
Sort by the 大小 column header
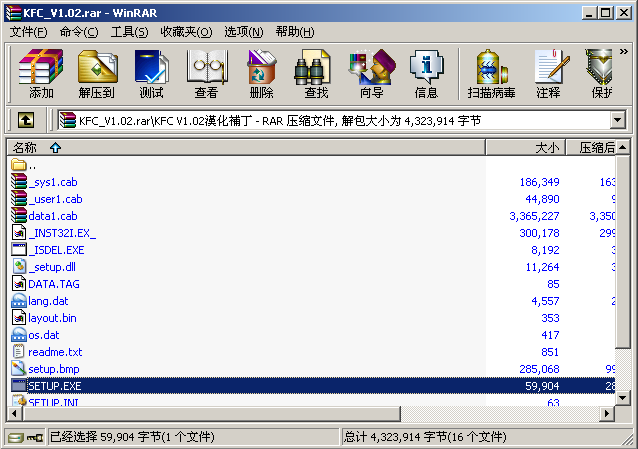pyautogui.click(x=526, y=148)
